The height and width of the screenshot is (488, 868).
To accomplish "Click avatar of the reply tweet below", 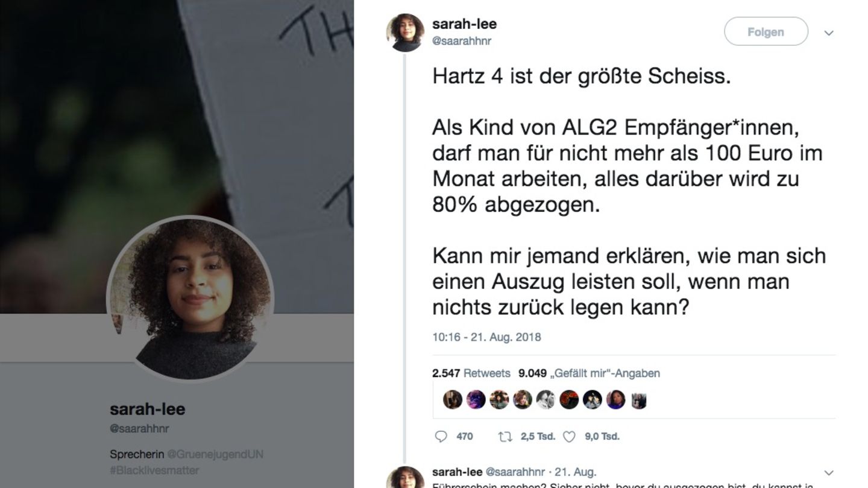I will pyautogui.click(x=406, y=478).
